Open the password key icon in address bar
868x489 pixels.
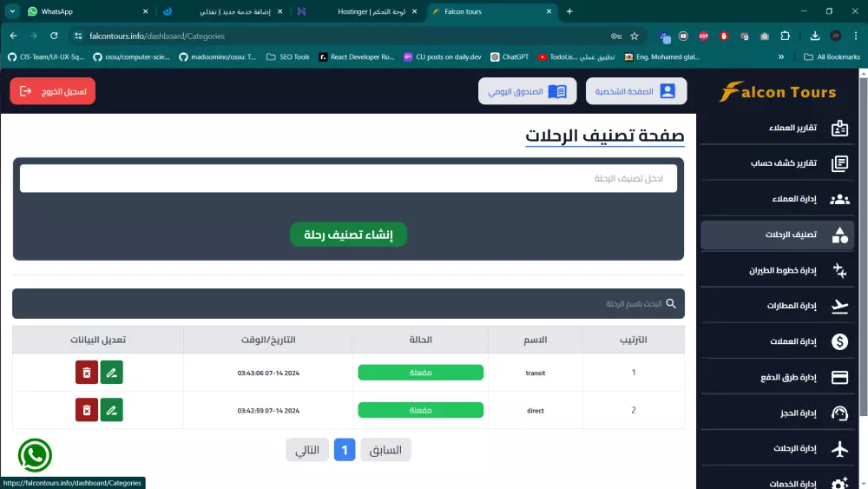click(616, 36)
